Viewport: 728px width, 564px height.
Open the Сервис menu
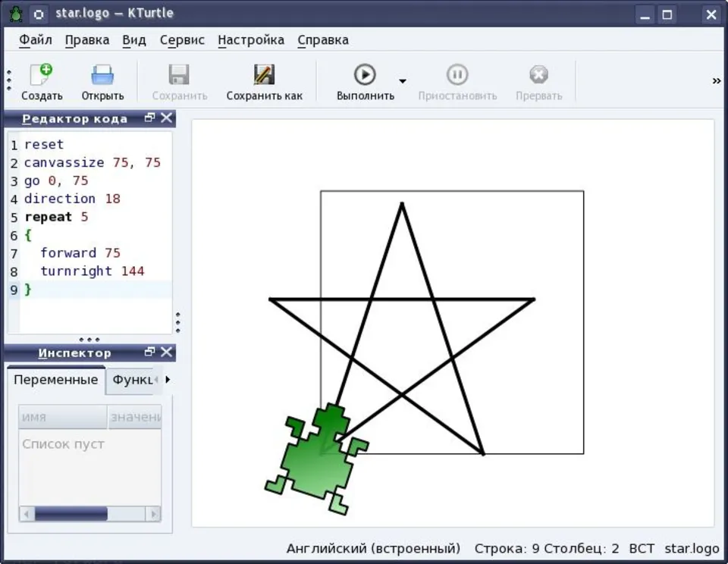point(182,40)
